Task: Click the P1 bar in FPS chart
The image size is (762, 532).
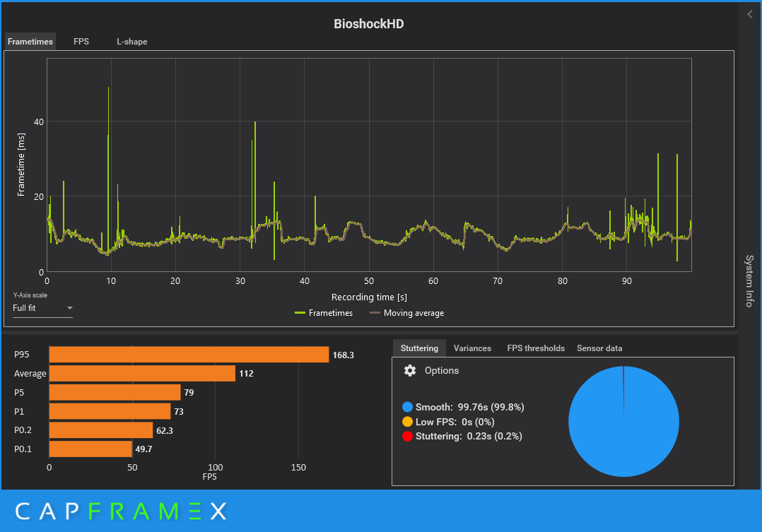Action: click(x=110, y=411)
